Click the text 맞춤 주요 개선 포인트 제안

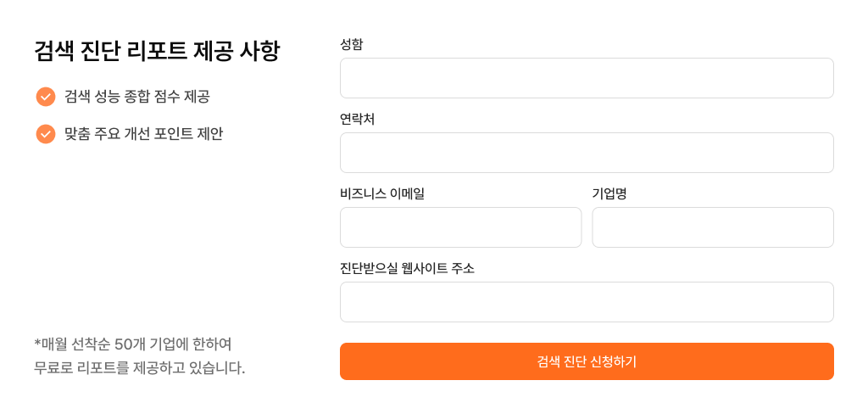[143, 134]
